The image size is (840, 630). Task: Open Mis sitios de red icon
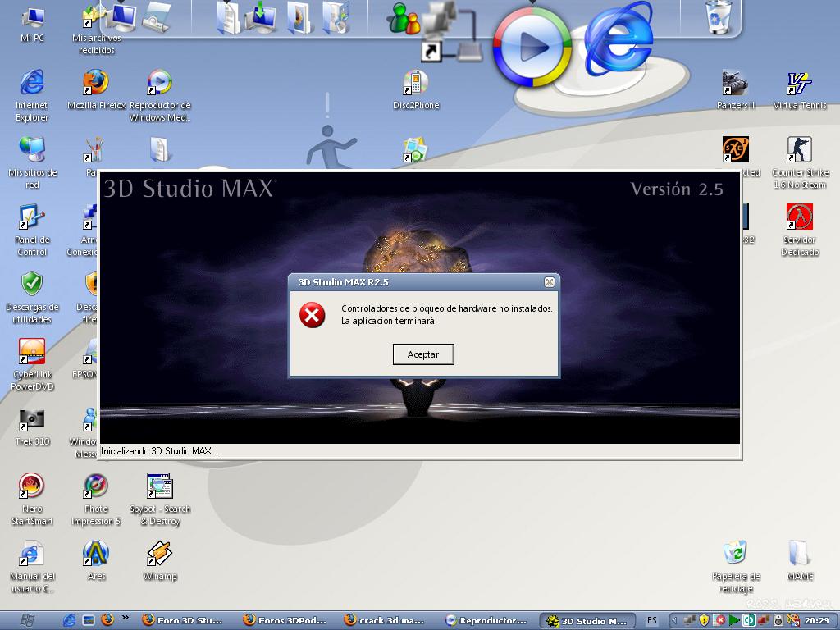[x=32, y=163]
